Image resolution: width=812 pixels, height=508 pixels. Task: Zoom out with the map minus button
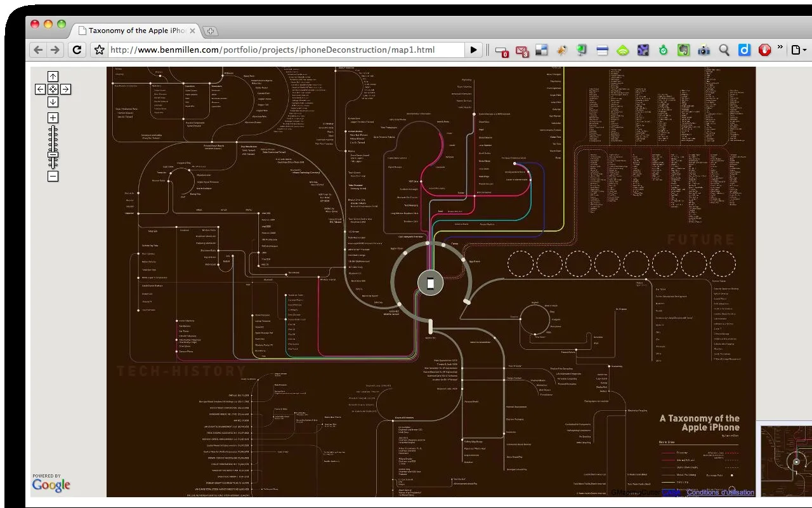pyautogui.click(x=53, y=176)
